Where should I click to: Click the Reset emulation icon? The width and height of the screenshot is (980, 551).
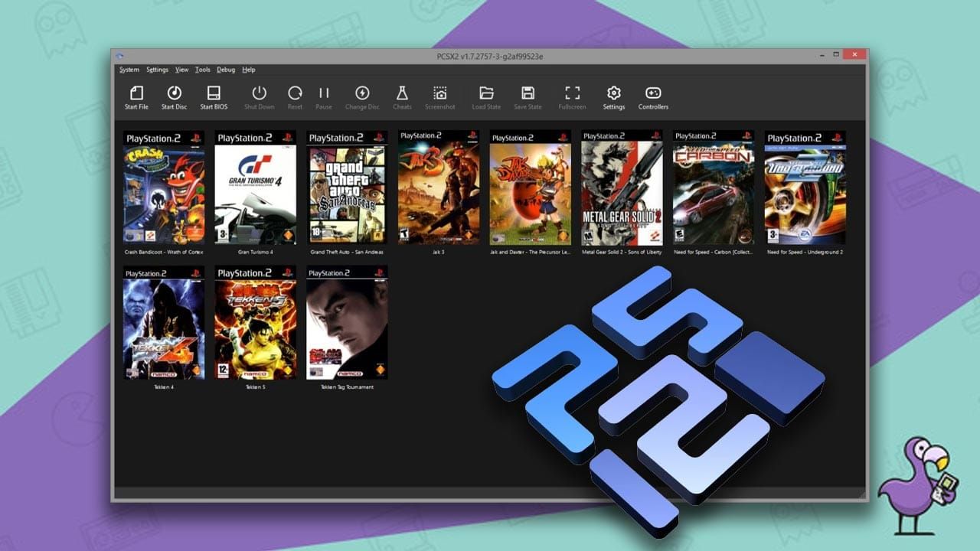[295, 96]
